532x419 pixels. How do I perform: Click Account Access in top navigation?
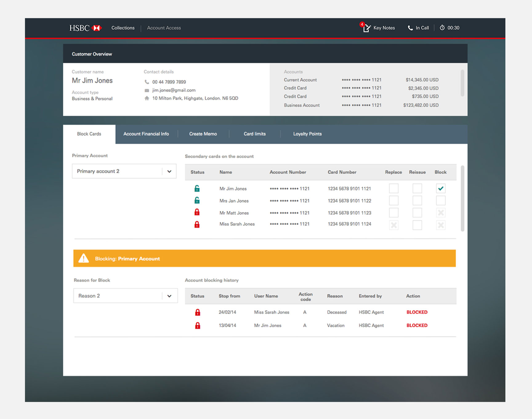pos(164,28)
